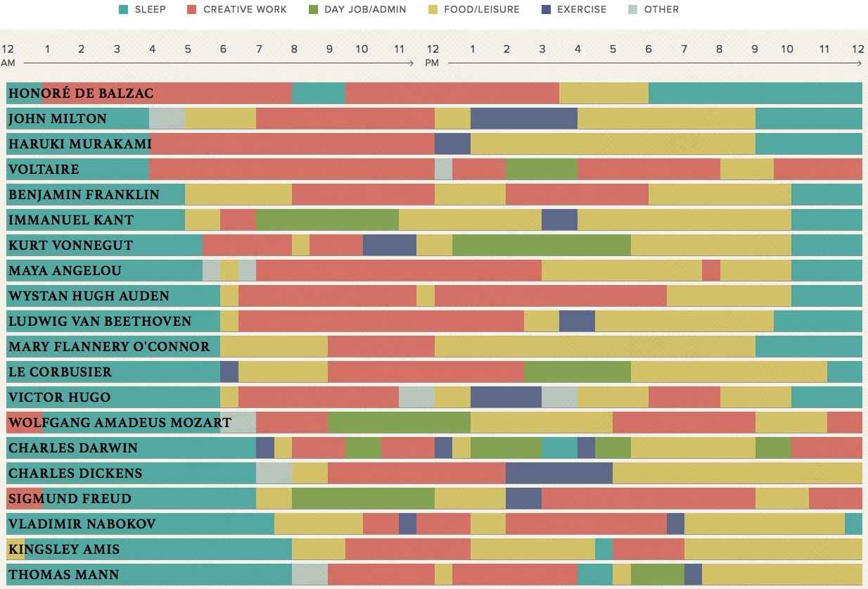The height and width of the screenshot is (589, 868).
Task: Click the row name 'WYSTAN HUGH AUDEN'
Action: click(89, 296)
